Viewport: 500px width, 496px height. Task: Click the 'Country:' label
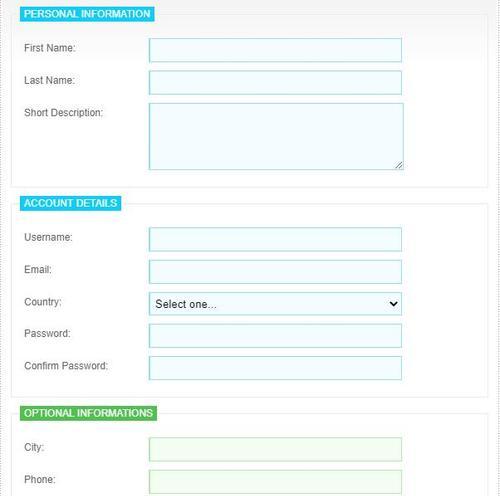43,302
